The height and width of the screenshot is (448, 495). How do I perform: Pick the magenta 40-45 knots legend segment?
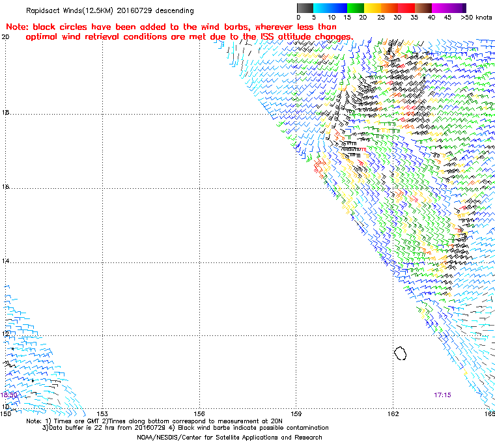440,8
